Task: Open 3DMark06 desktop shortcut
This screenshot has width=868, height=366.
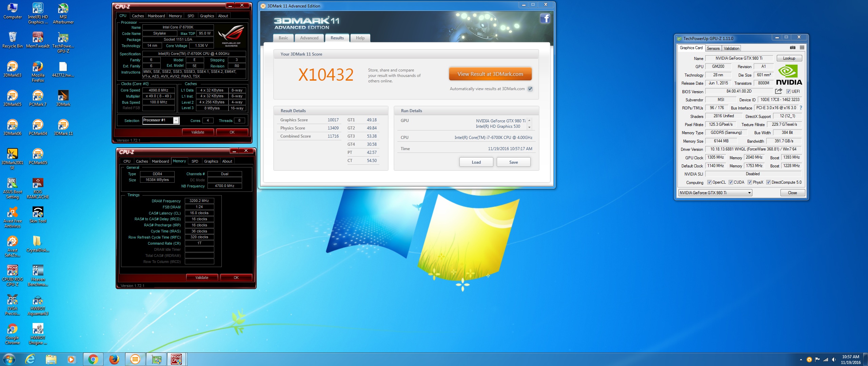Action: 13,127
